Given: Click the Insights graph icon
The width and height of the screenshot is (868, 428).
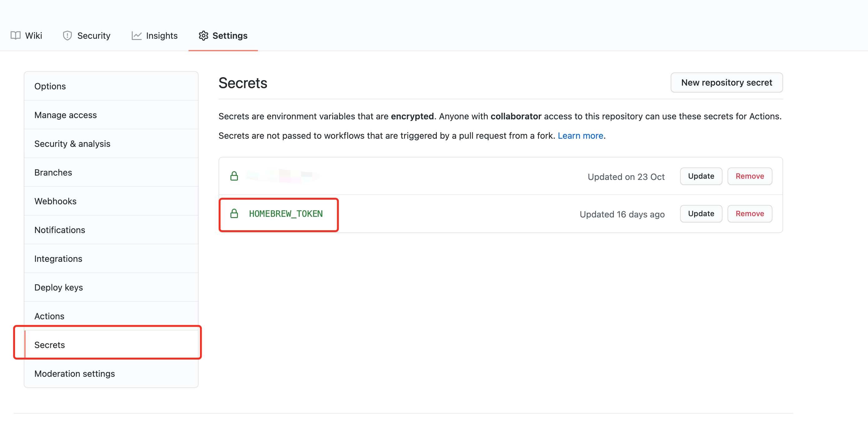Looking at the screenshot, I should click(x=136, y=35).
